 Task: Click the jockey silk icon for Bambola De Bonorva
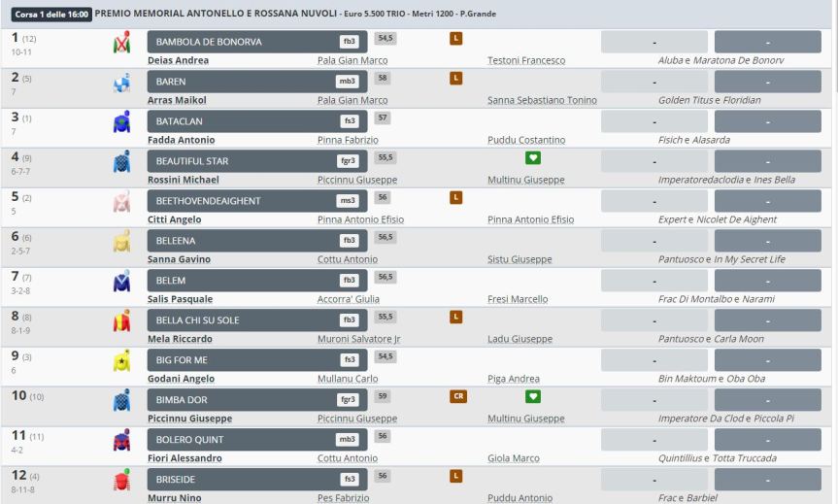(121, 44)
